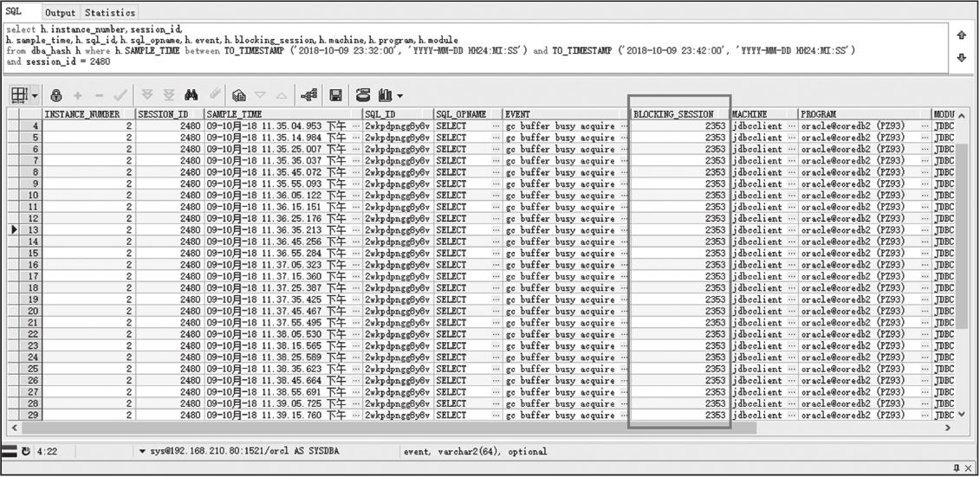980x477 pixels.
Task: Open the grid view dropdown arrow
Action: click(x=34, y=95)
